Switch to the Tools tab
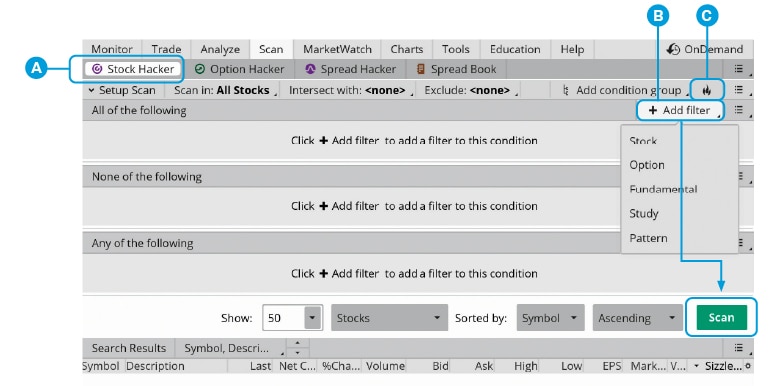Viewport: 780px width, 386px height. tap(455, 49)
